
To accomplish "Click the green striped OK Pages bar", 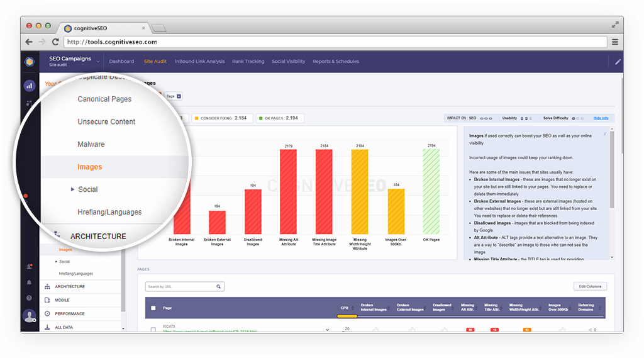I will coord(431,191).
